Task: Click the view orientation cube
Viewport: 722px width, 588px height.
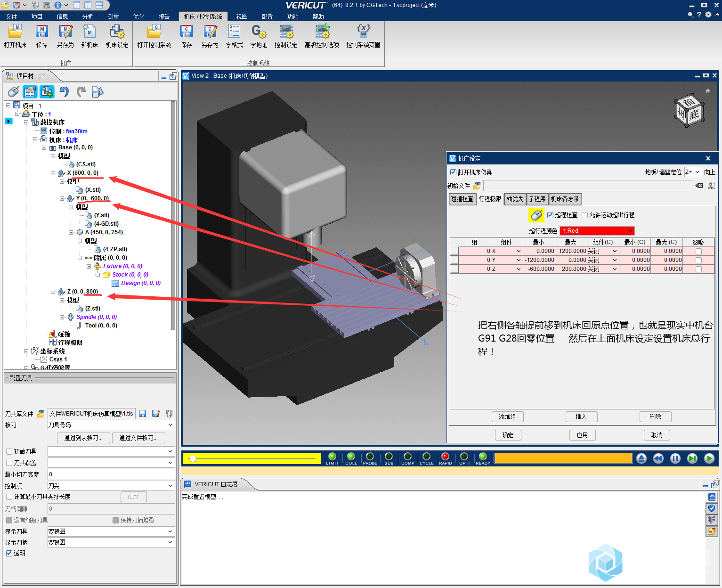Action: (x=689, y=110)
